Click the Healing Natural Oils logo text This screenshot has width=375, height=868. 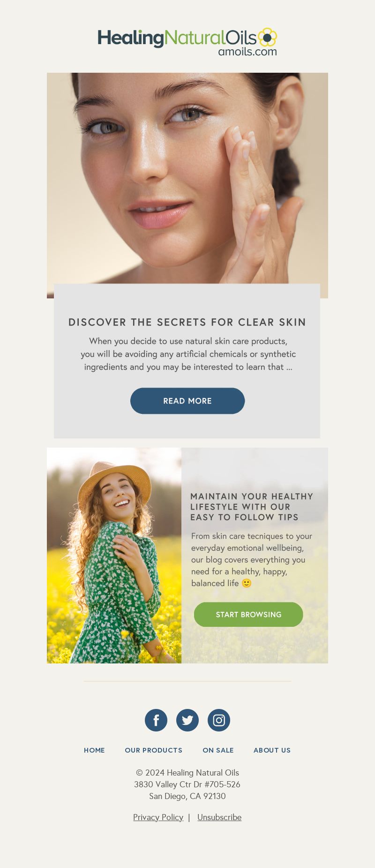tap(177, 38)
